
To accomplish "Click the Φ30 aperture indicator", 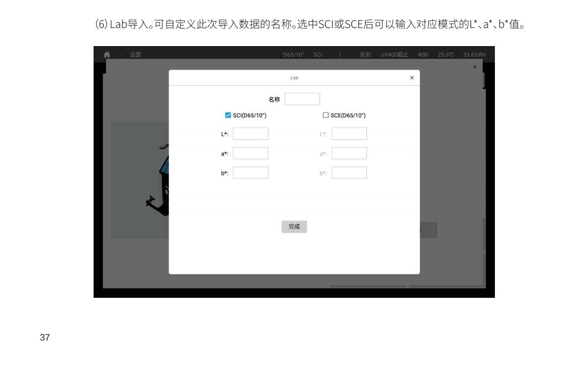I will click(x=423, y=54).
